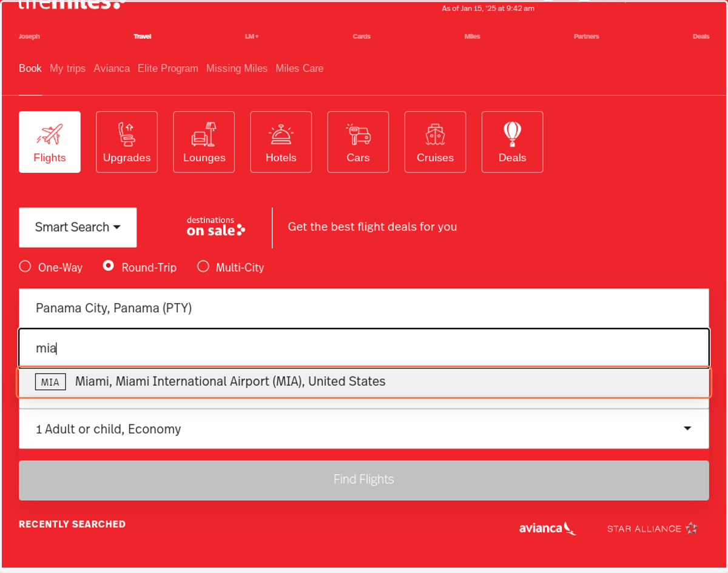Open the Elite Program tab
The width and height of the screenshot is (728, 573).
168,69
